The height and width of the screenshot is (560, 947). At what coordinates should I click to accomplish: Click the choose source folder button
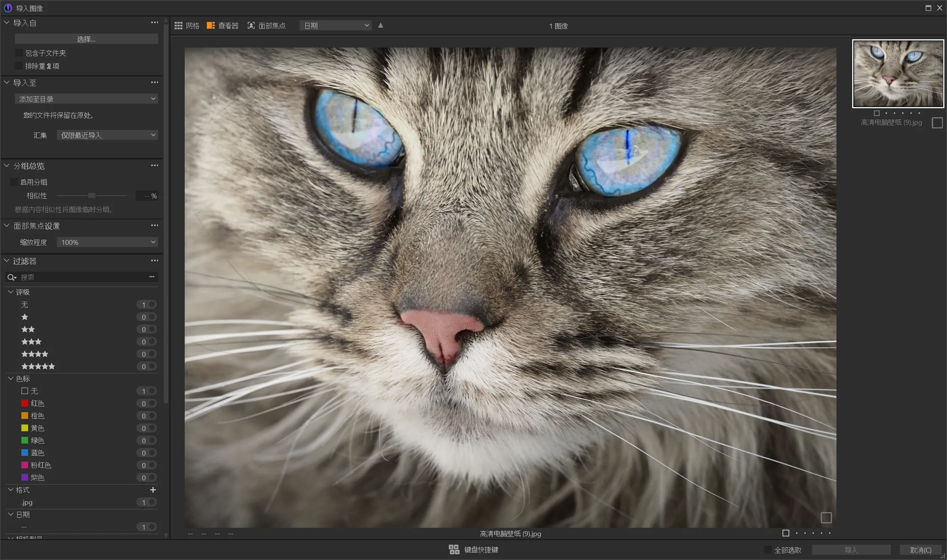[x=86, y=39]
